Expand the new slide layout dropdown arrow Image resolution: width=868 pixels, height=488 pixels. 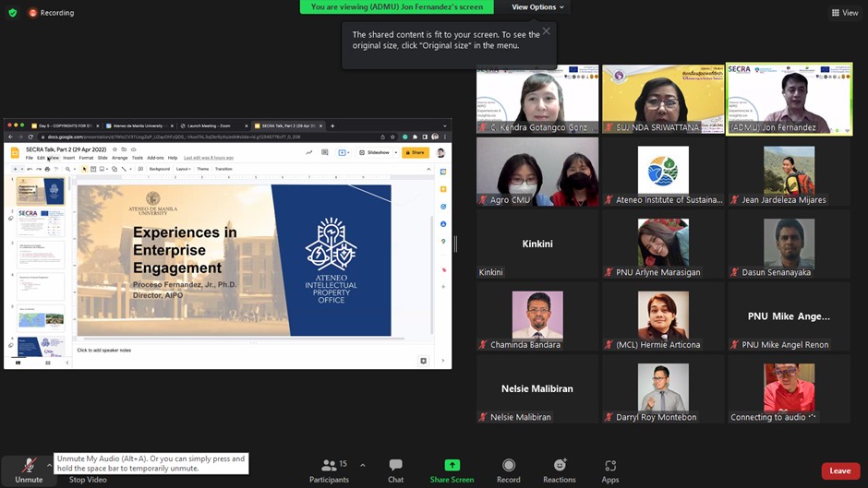coord(21,169)
